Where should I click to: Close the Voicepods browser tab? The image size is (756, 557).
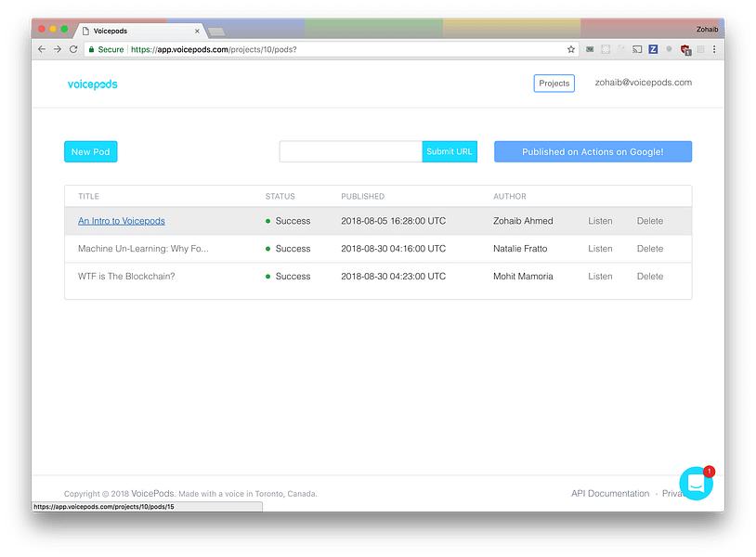tap(197, 31)
